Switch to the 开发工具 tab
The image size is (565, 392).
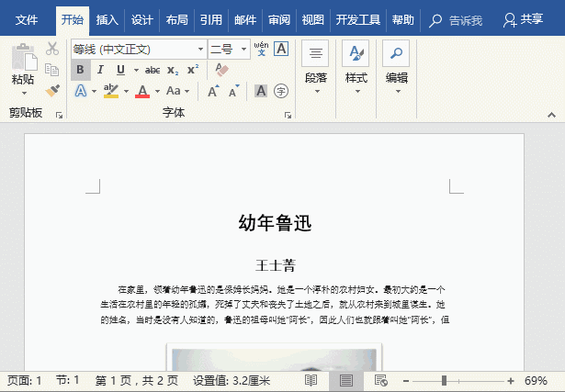pos(357,20)
